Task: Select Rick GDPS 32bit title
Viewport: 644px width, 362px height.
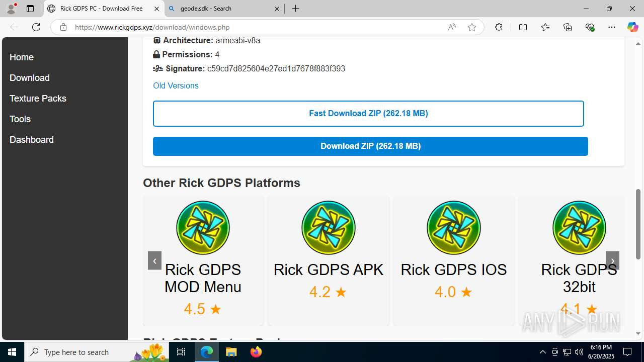Action: [579, 278]
